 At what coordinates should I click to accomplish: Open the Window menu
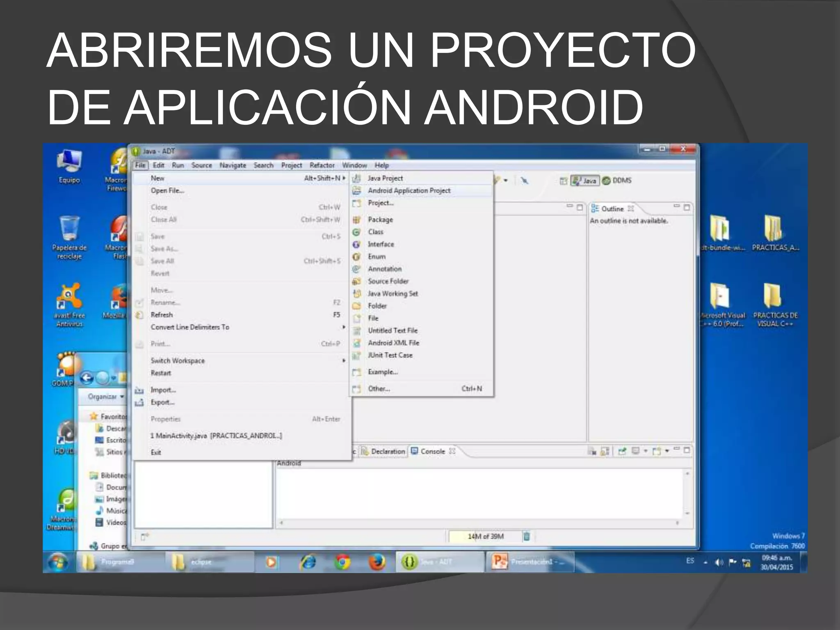(354, 165)
